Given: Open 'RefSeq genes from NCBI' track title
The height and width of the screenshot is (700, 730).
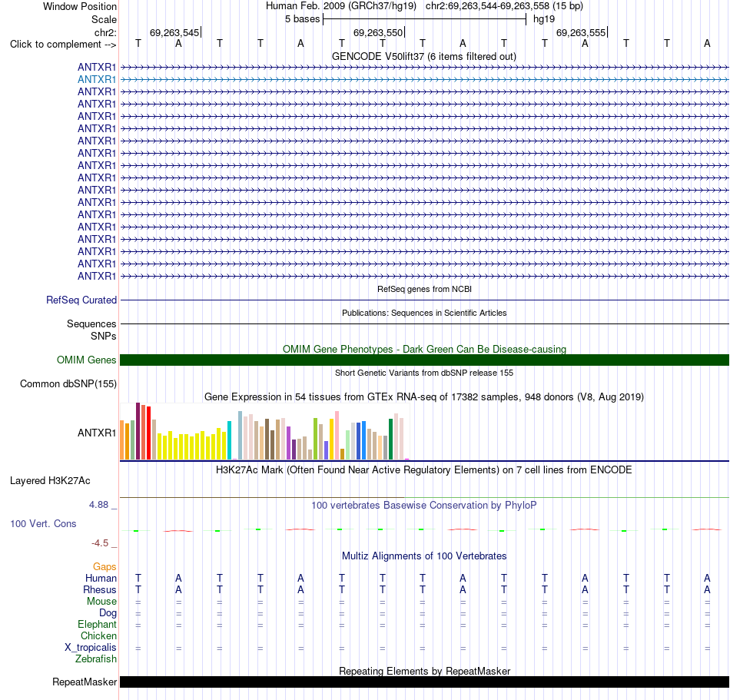Looking at the screenshot, I should (424, 289).
